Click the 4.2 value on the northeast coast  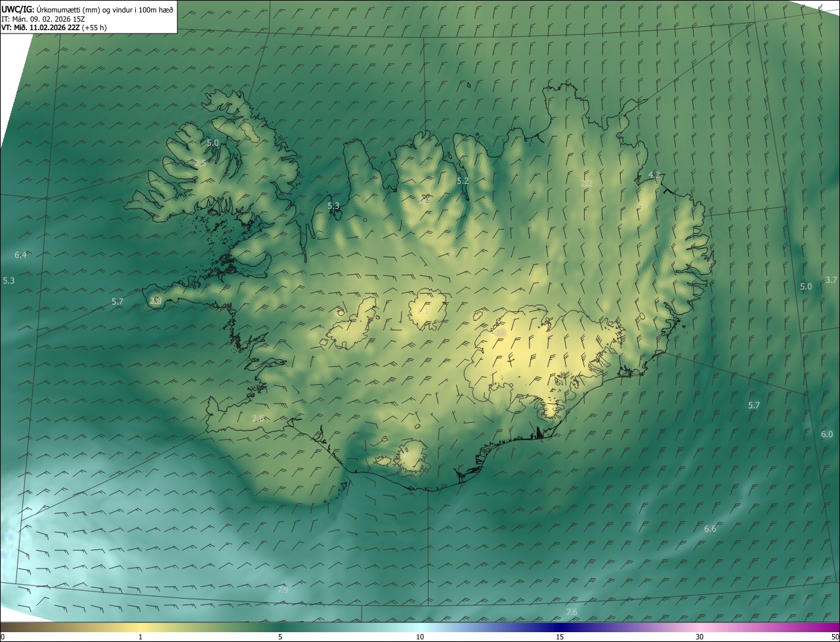[x=654, y=175]
